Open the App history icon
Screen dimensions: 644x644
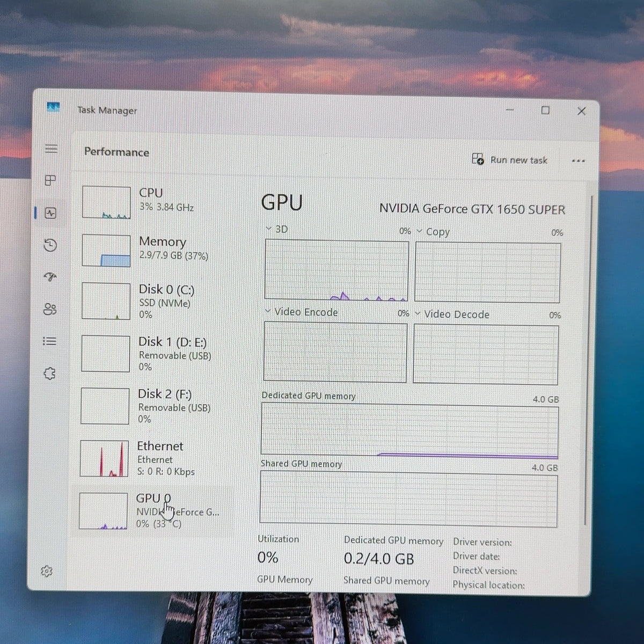tap(50, 245)
